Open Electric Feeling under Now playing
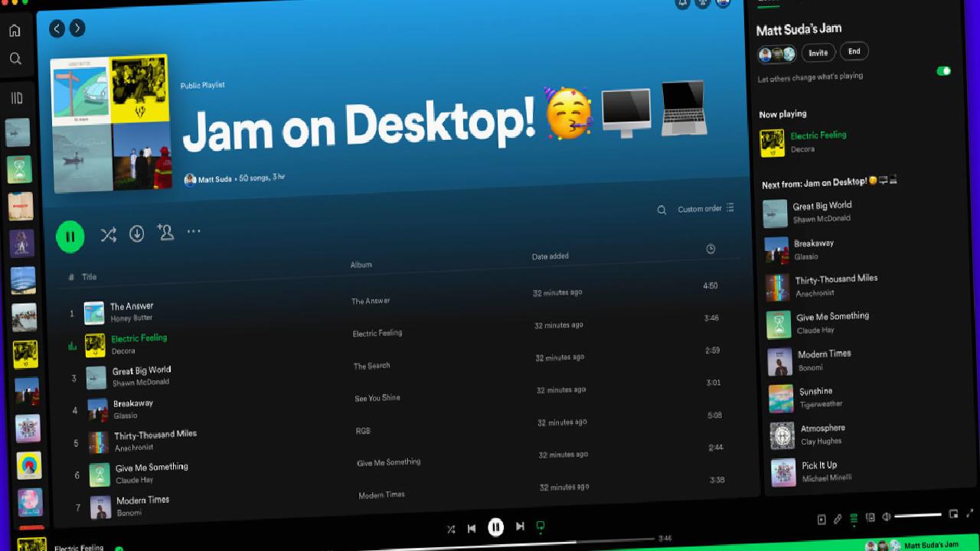 (x=818, y=135)
